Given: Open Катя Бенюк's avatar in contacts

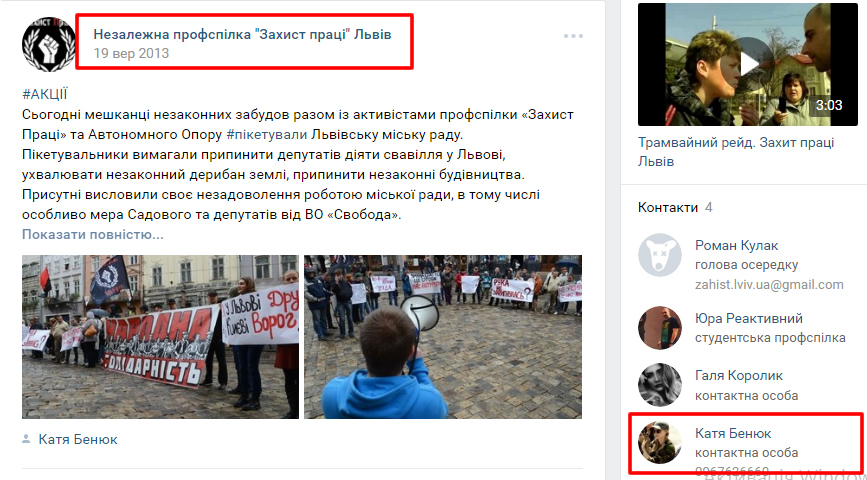Looking at the screenshot, I should [660, 442].
